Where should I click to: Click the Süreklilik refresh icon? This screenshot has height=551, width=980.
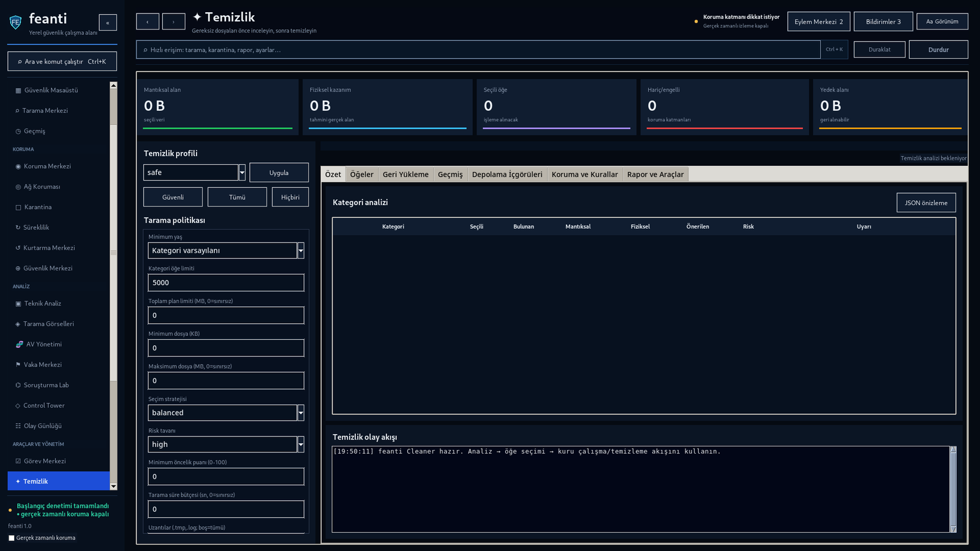[x=18, y=228]
